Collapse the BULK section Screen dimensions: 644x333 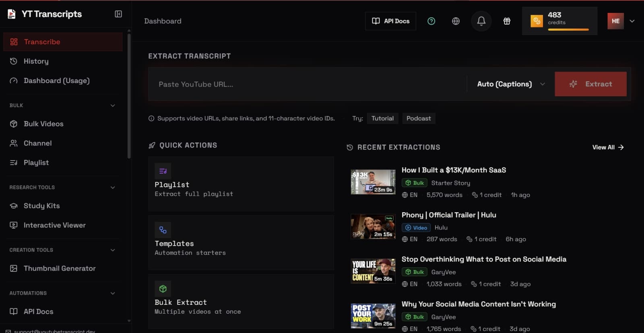coord(113,105)
